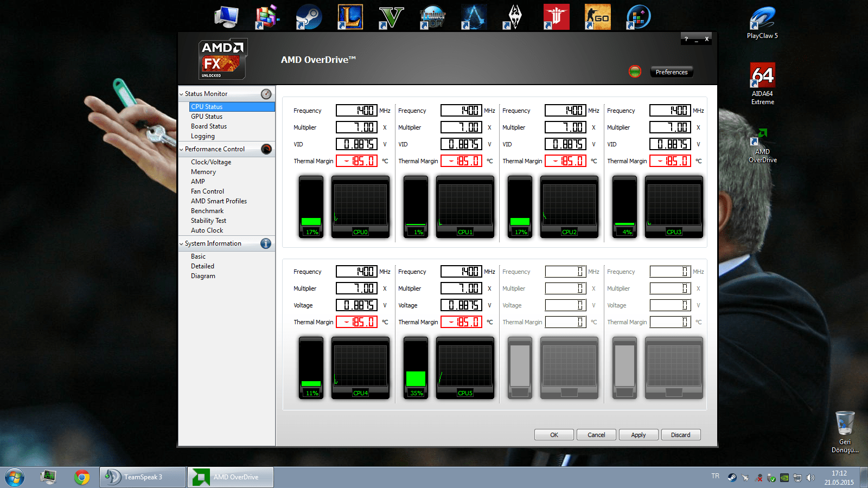Collapse the Status Monitor section
868x488 pixels.
tap(182, 94)
